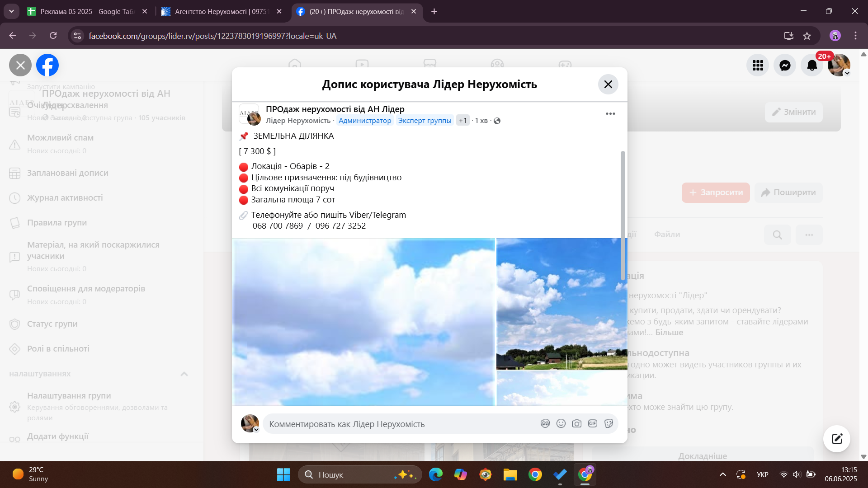Expand commenter identity dropdown next to avatar
Screen dimensions: 868x488
click(x=256, y=430)
